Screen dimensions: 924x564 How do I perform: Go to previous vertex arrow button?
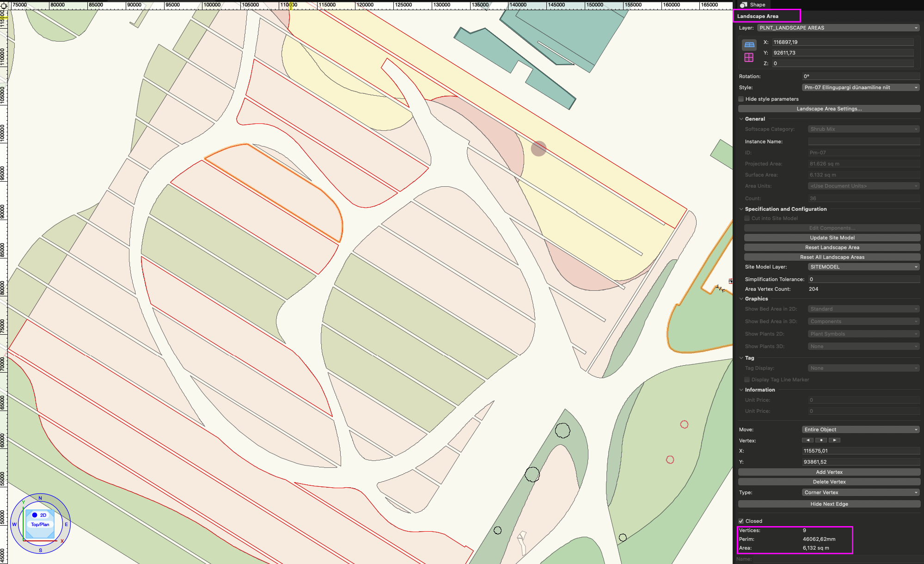click(x=808, y=440)
